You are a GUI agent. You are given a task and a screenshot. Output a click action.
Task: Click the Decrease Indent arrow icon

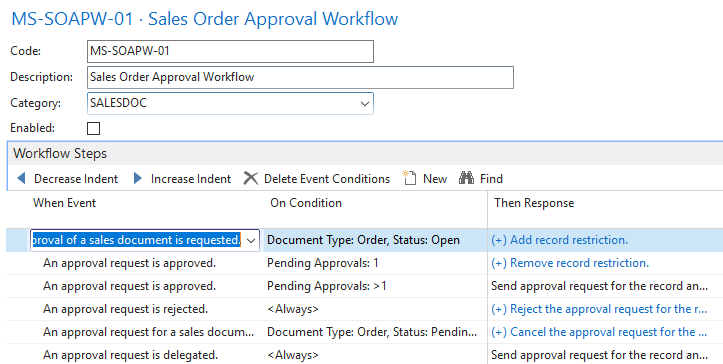point(21,179)
